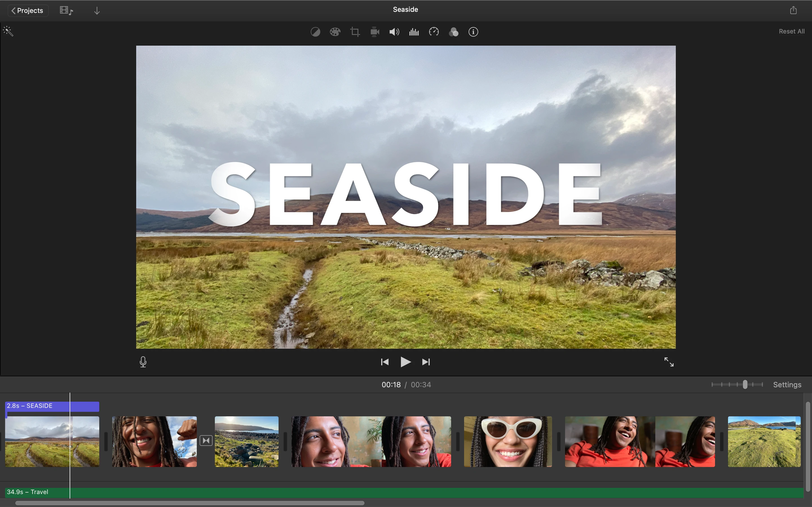
Task: Select the cropping tool
Action: pyautogui.click(x=354, y=32)
